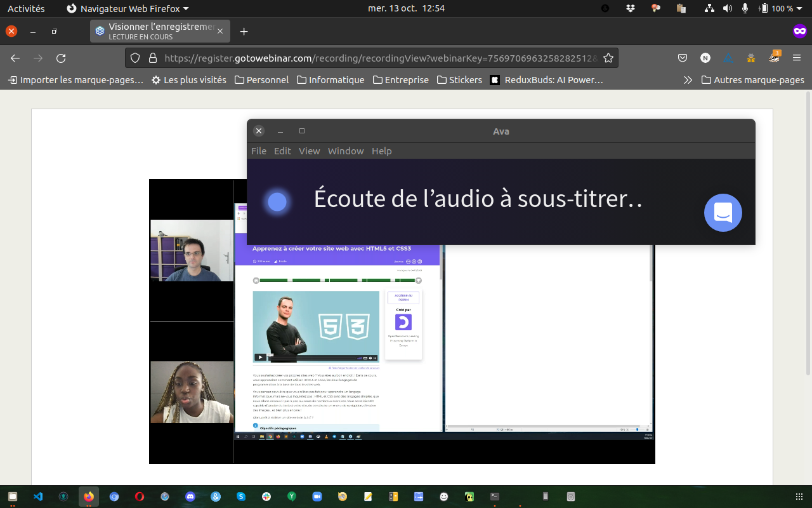Select the Visionner l'enregistrement tab
This screenshot has height=508, width=812.
(160, 31)
